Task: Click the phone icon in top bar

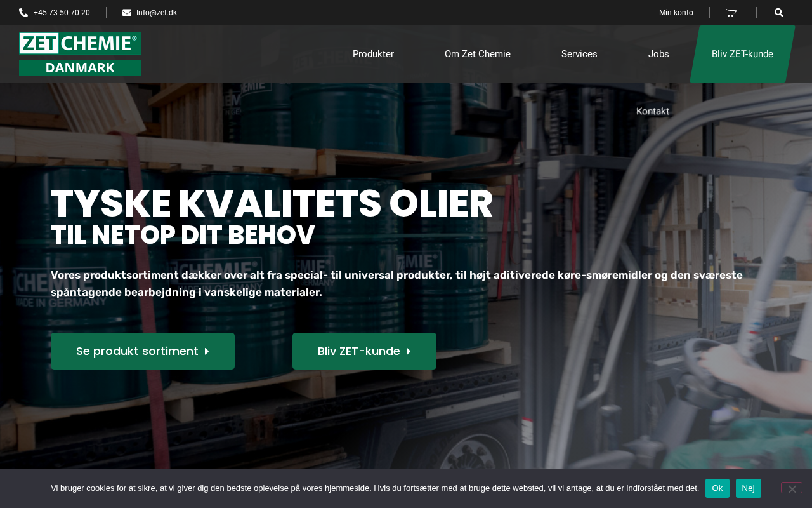Action: click(23, 13)
